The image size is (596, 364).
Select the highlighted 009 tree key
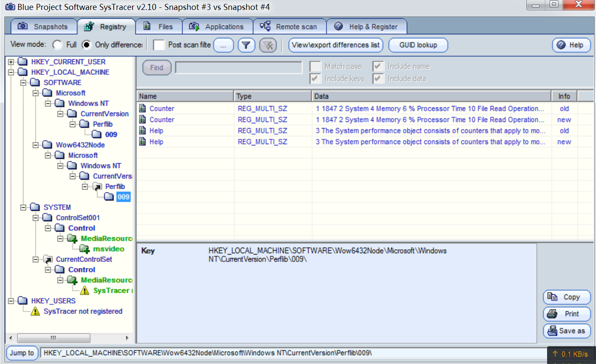[123, 197]
